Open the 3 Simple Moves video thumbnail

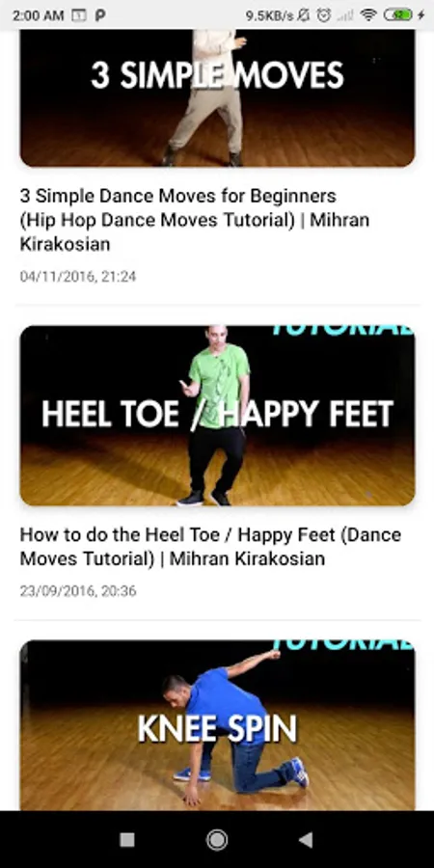pos(217,98)
